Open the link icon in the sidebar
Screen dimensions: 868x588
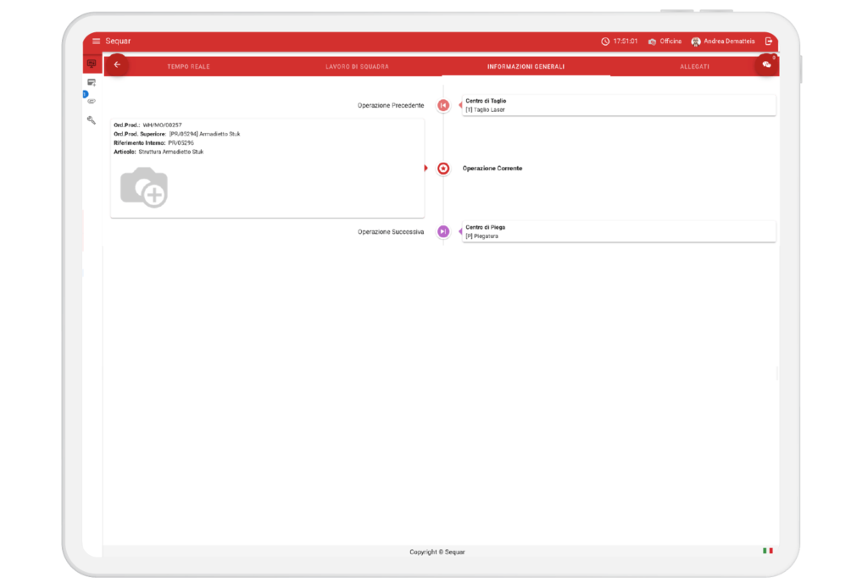tap(92, 101)
